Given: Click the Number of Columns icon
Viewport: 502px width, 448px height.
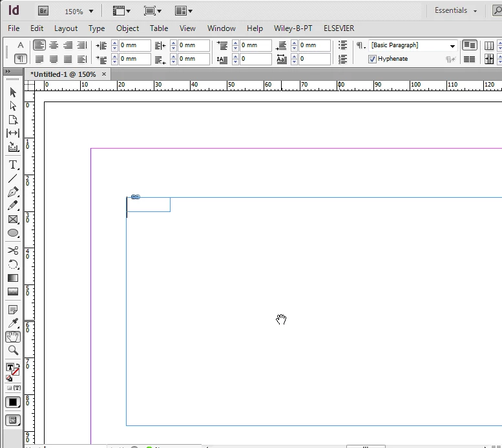Looking at the screenshot, I should tap(488, 45).
